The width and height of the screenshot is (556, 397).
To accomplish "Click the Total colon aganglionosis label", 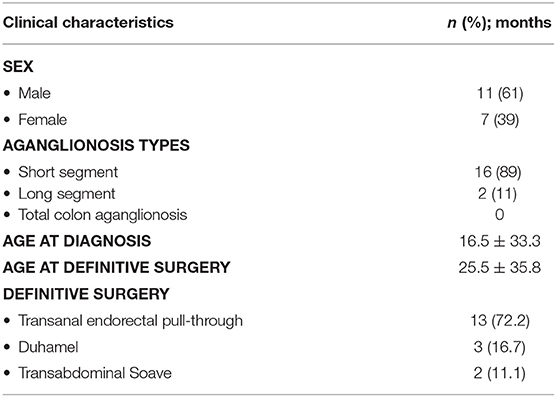I will coord(103,215).
